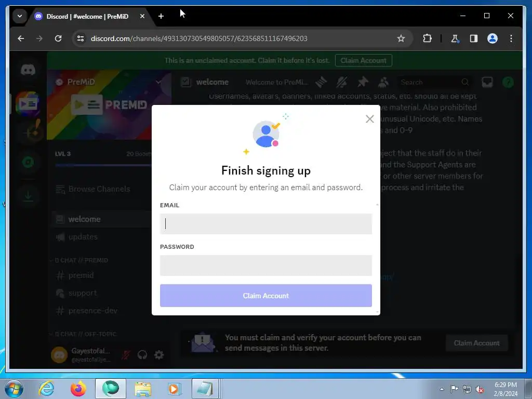Click the Gayestofal user avatar
Image resolution: width=532 pixels, height=399 pixels.
59,355
